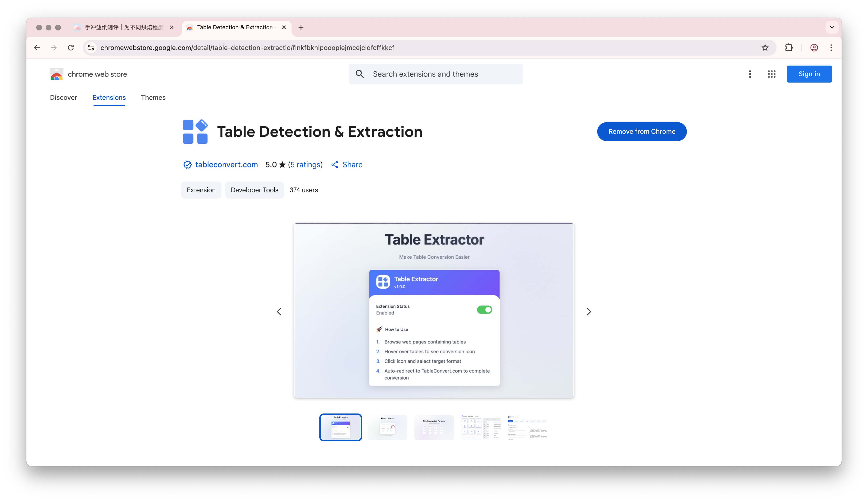Open the Chrome profile icon
The width and height of the screenshot is (868, 501).
coord(814,47)
